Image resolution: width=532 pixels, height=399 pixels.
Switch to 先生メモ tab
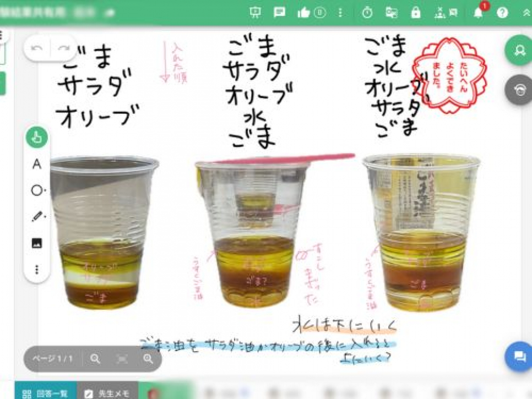tap(107, 393)
